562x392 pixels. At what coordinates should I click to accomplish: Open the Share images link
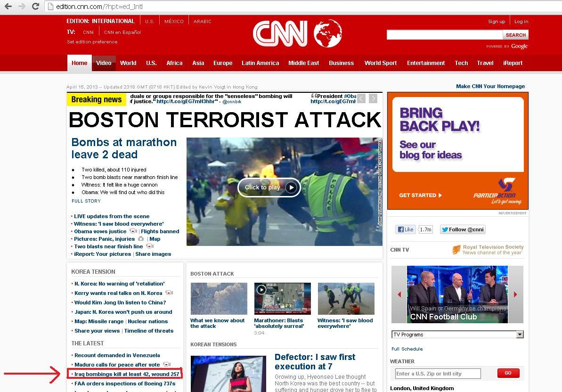coord(153,253)
